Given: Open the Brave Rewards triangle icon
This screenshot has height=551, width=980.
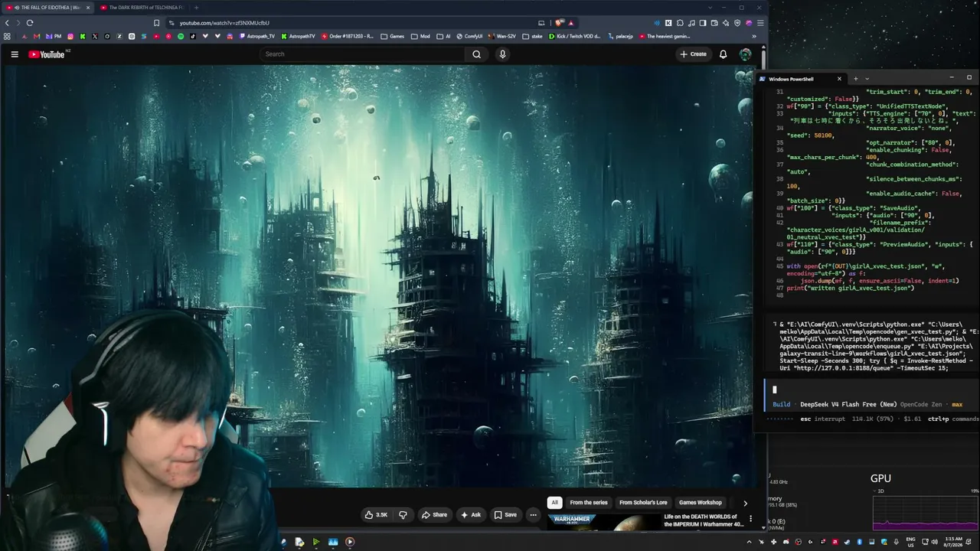Looking at the screenshot, I should pyautogui.click(x=571, y=23).
